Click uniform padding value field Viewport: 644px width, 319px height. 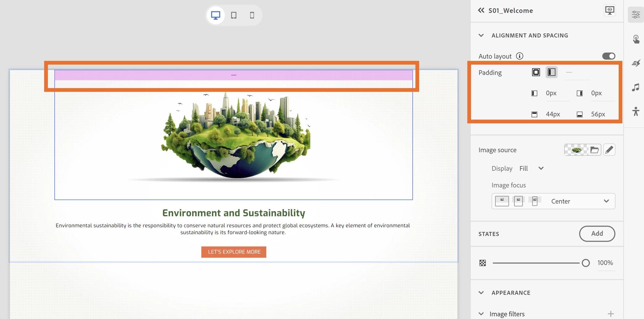577,73
